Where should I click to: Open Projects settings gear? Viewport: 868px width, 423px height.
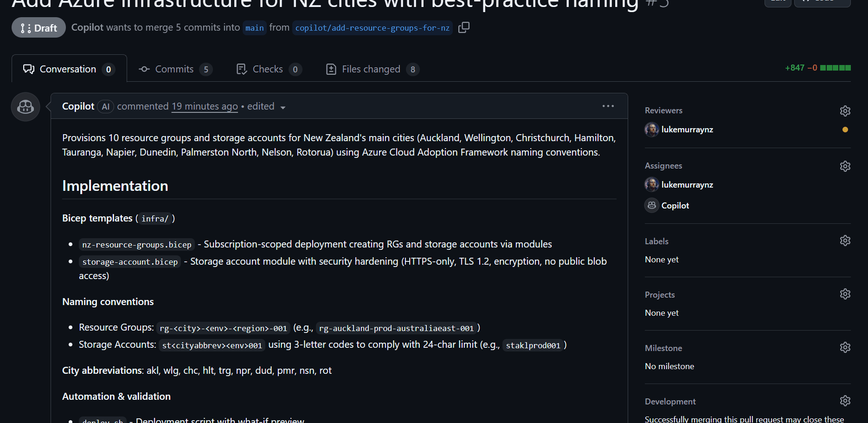(845, 294)
